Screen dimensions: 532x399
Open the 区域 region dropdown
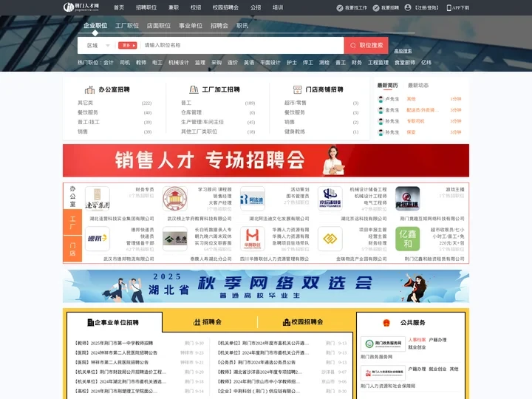(98, 46)
